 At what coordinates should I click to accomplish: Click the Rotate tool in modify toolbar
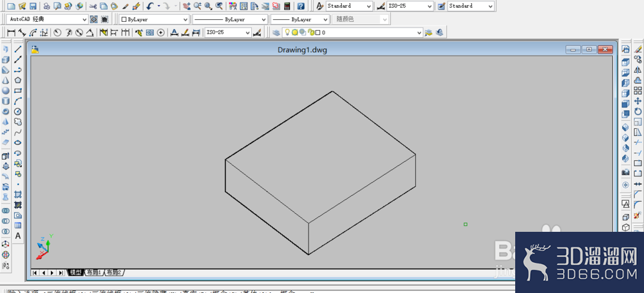tap(638, 111)
